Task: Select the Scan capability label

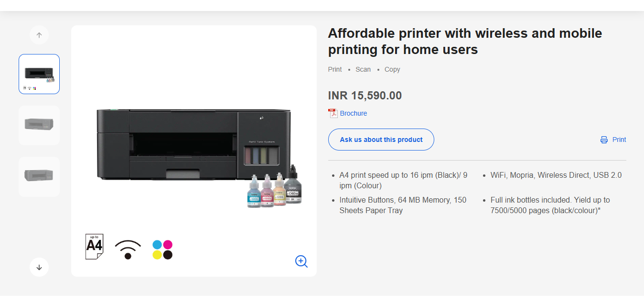Action: [363, 69]
